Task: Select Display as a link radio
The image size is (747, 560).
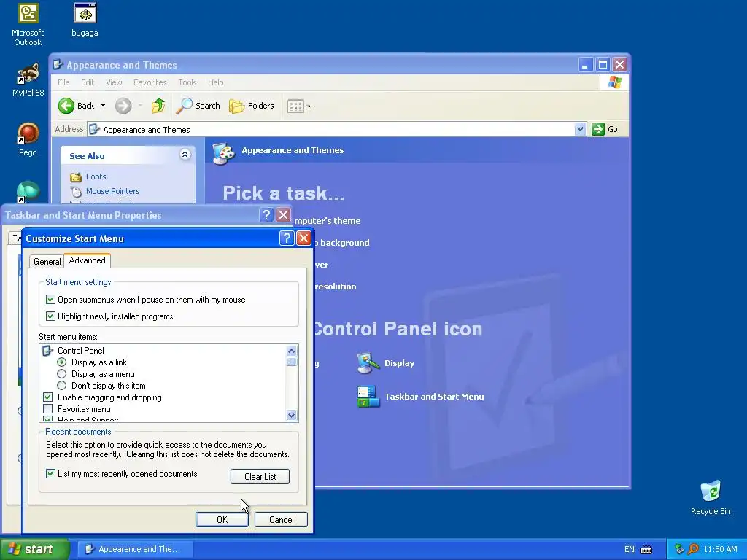Action: pyautogui.click(x=61, y=362)
